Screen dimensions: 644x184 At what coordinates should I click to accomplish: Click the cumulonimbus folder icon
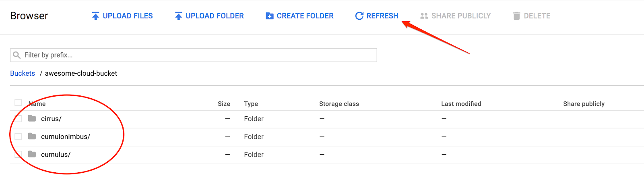[32, 136]
